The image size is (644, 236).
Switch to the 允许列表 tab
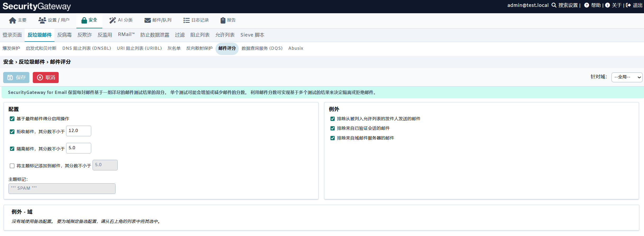(225, 35)
